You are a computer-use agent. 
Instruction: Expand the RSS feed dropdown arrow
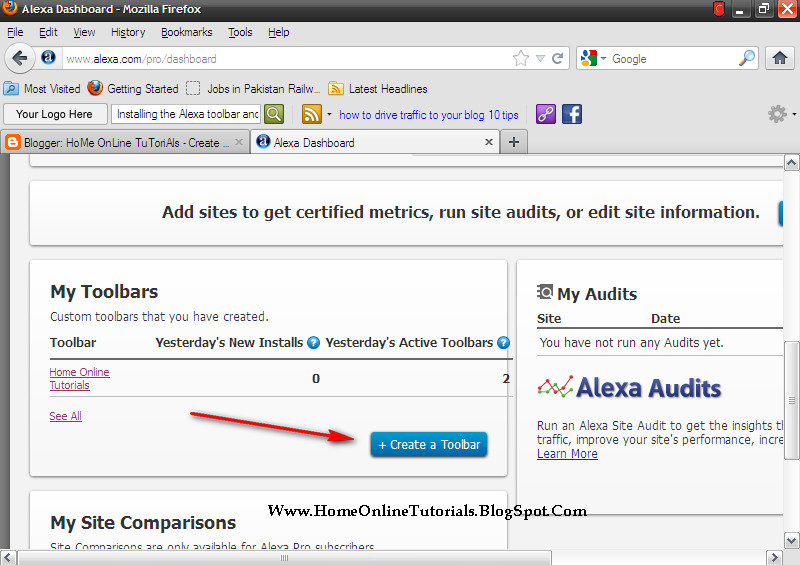[330, 114]
